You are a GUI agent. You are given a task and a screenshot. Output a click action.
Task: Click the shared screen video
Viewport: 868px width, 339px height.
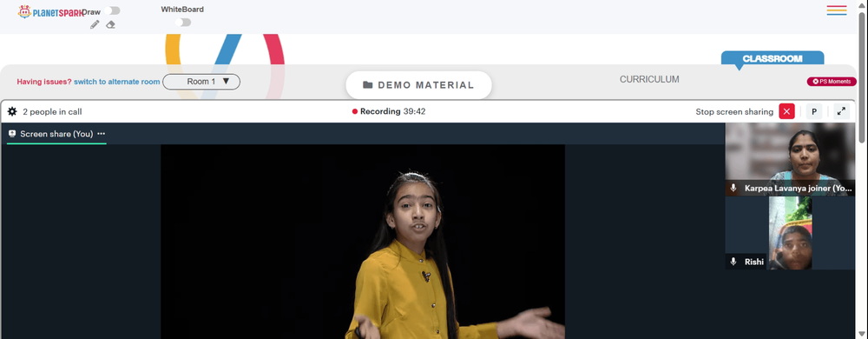coord(363,242)
